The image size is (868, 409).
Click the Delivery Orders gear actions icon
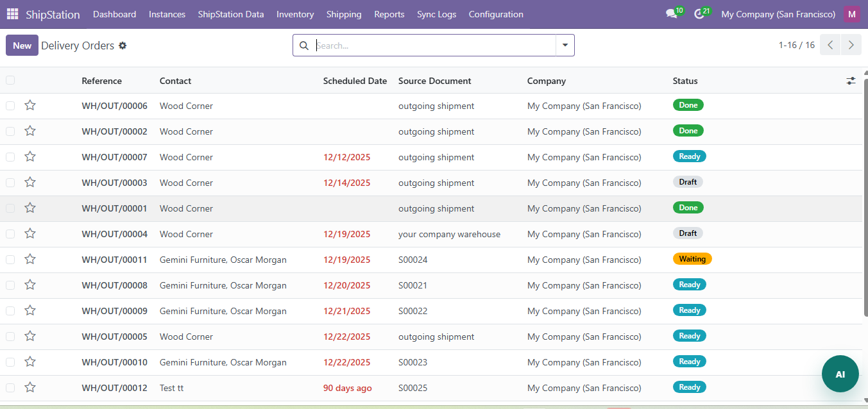click(123, 46)
